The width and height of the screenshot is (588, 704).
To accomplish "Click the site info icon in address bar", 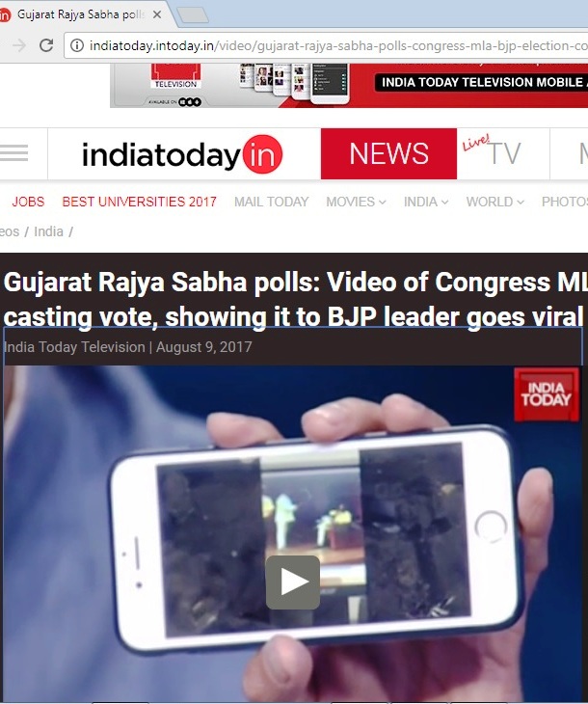I will pos(77,45).
